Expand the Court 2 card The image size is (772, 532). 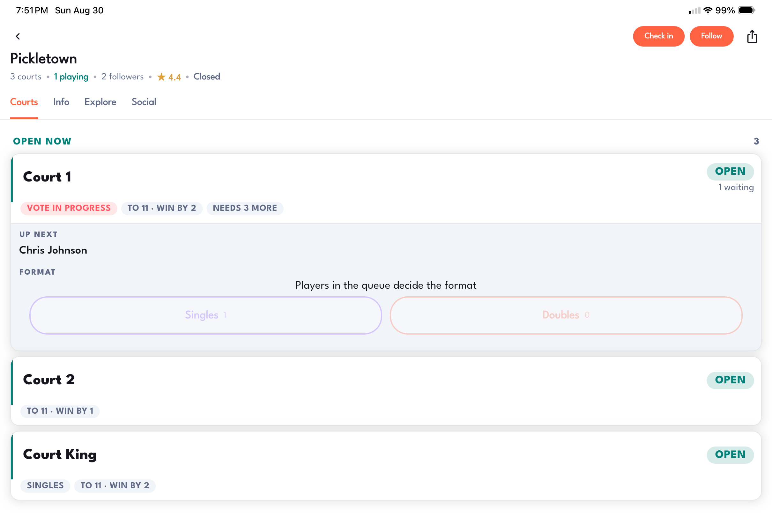click(386, 391)
